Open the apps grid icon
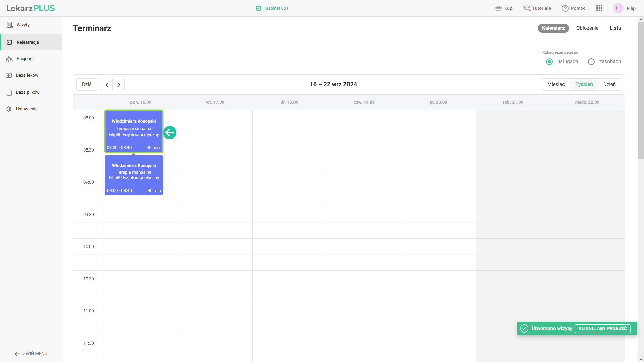The width and height of the screenshot is (644, 362). point(599,8)
